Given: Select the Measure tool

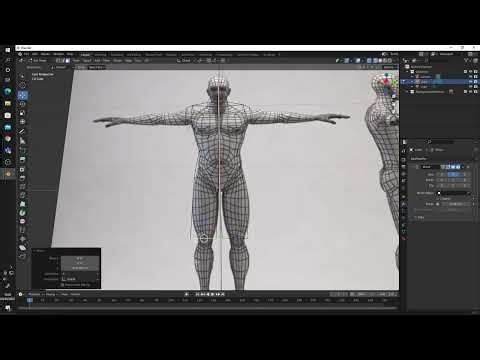Looking at the screenshot, I should coord(22,141).
